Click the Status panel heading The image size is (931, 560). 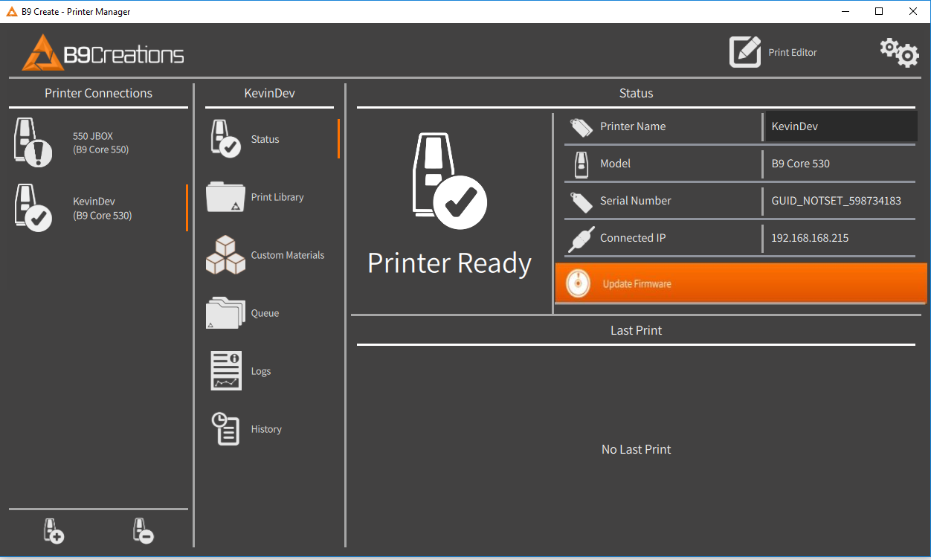coord(637,93)
